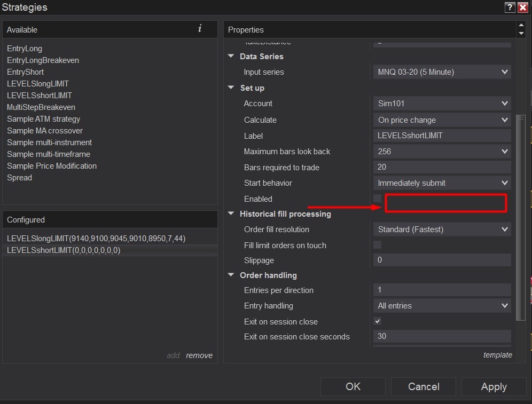
Task: Uncheck Exit on session close
Action: pyautogui.click(x=377, y=321)
